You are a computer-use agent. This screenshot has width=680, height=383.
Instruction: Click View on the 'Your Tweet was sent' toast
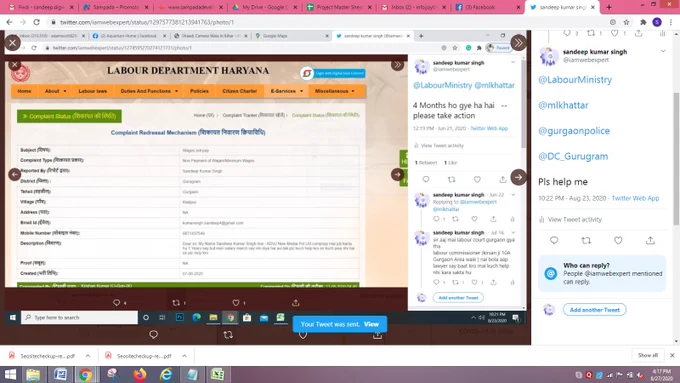click(x=371, y=324)
